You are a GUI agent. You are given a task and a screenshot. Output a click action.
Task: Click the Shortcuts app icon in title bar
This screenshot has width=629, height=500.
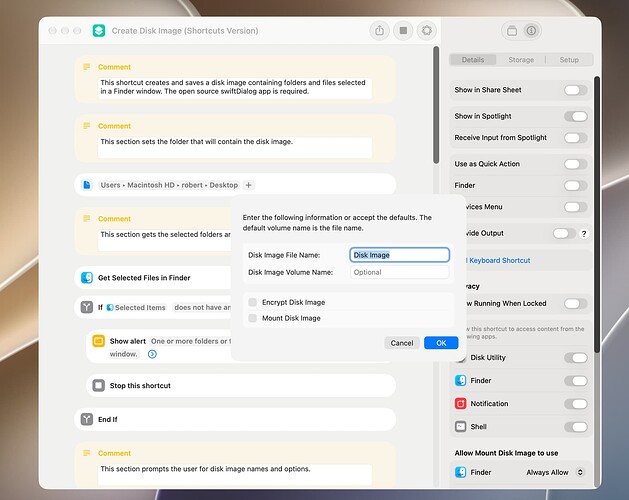[99, 30]
